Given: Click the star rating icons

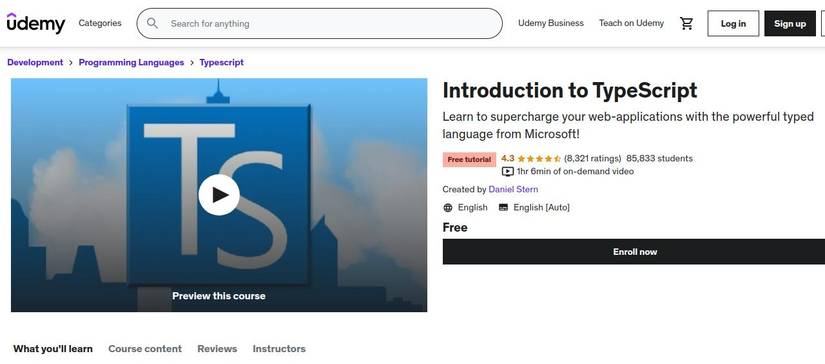Looking at the screenshot, I should (x=539, y=158).
